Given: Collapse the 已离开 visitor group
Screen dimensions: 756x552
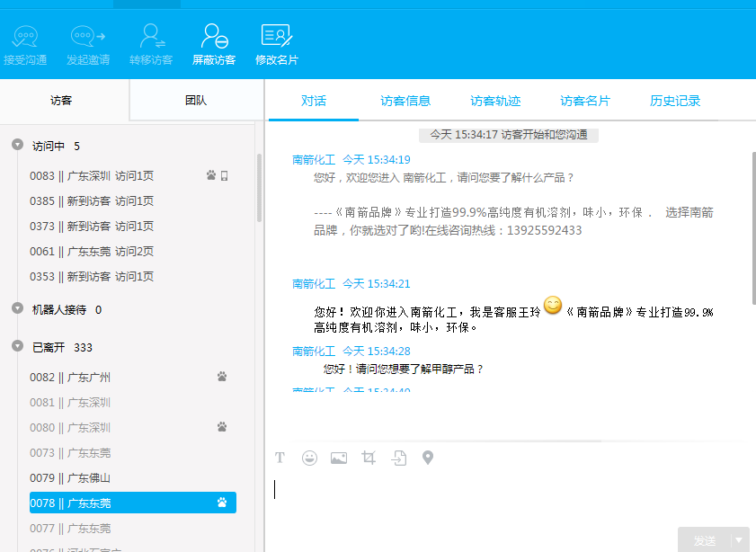Looking at the screenshot, I should click(x=17, y=346).
